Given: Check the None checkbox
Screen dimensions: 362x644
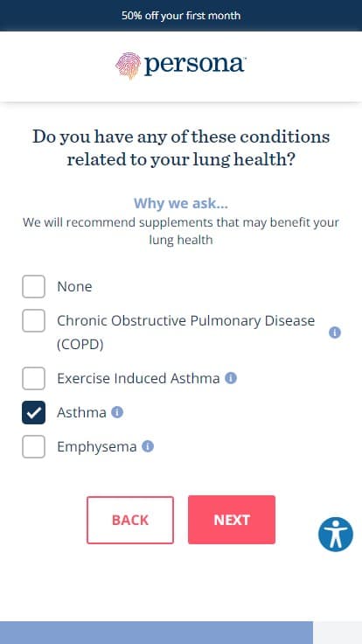Looking at the screenshot, I should [33, 286].
